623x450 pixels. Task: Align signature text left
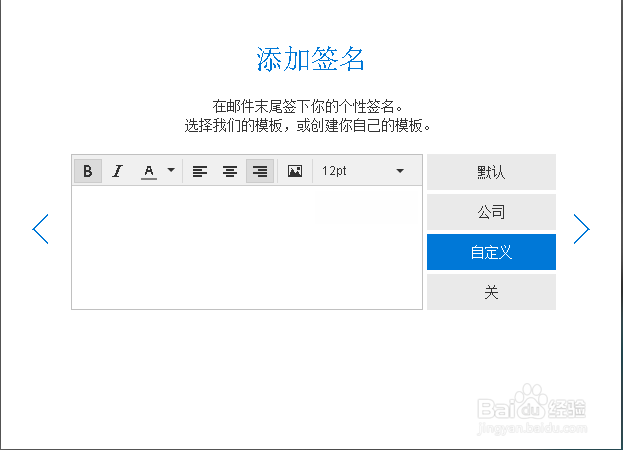point(200,171)
